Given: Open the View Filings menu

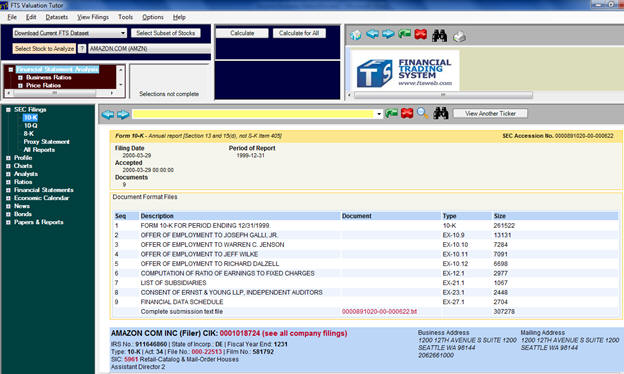Looking at the screenshot, I should click(93, 17).
